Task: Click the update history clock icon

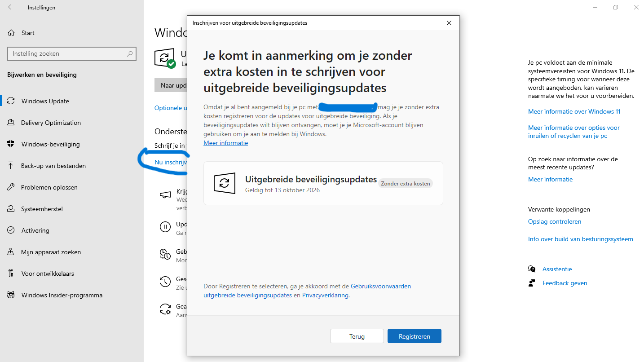Action: (x=165, y=282)
